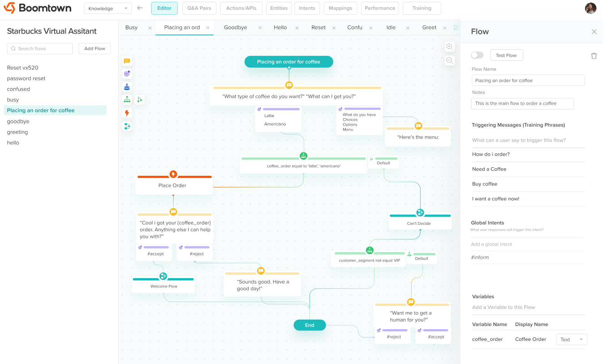
Task: Select the password reset flow in sidebar
Action: (x=26, y=79)
